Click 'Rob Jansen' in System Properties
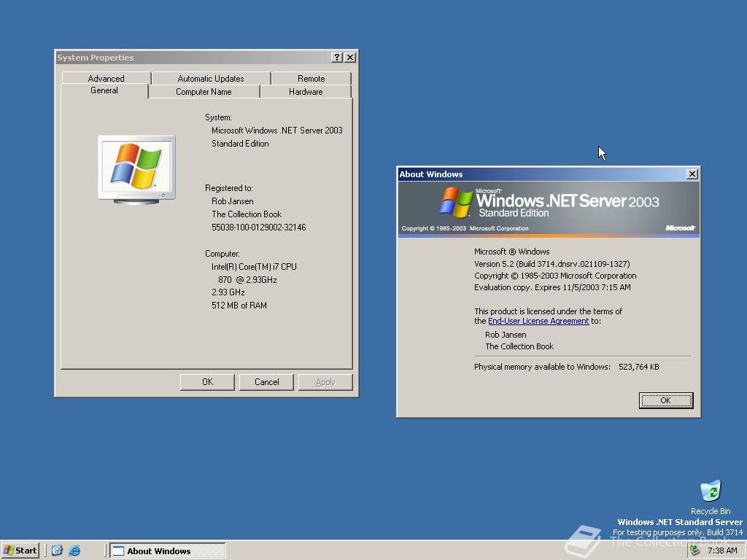 (233, 201)
